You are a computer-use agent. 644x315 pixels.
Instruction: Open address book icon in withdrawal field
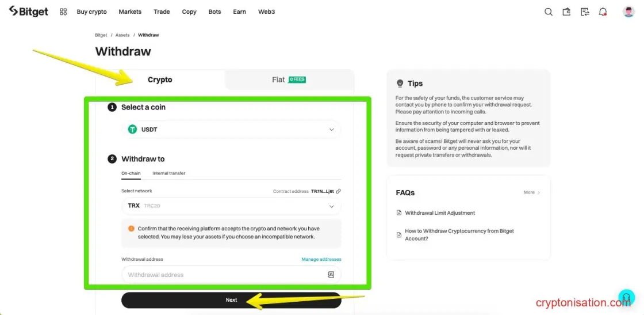pos(331,275)
